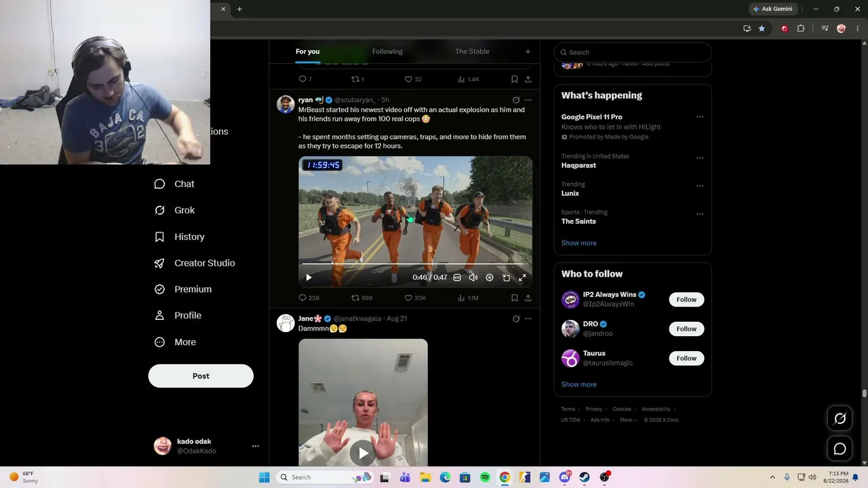Screen dimensions: 868x488
Task: Add a new timeline tab with plus
Action: point(528,52)
